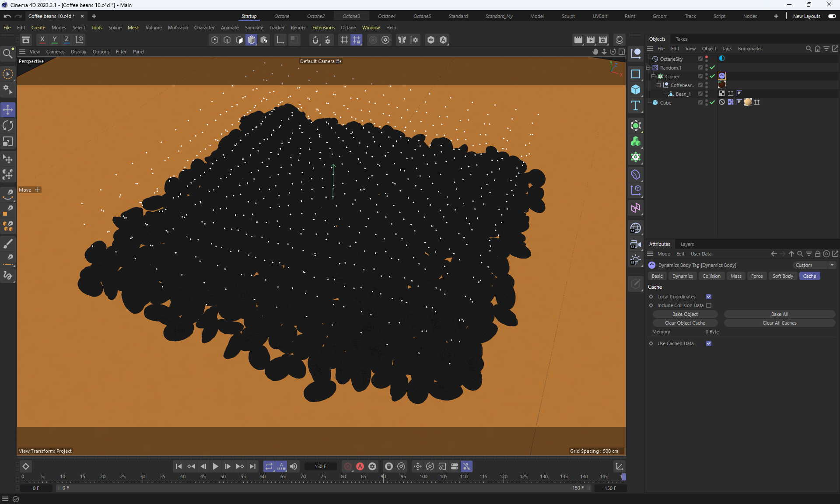Select the Scale tool
Image resolution: width=840 pixels, height=504 pixels.
(8, 142)
